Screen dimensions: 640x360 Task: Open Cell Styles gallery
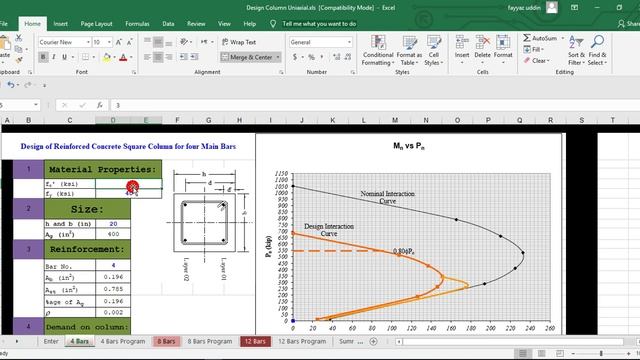pyautogui.click(x=433, y=50)
